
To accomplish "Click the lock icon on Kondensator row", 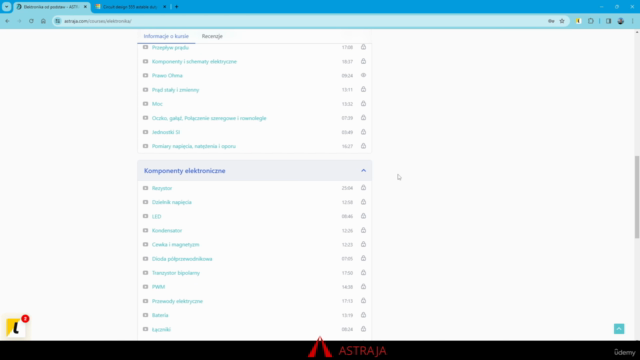I will coord(363,230).
